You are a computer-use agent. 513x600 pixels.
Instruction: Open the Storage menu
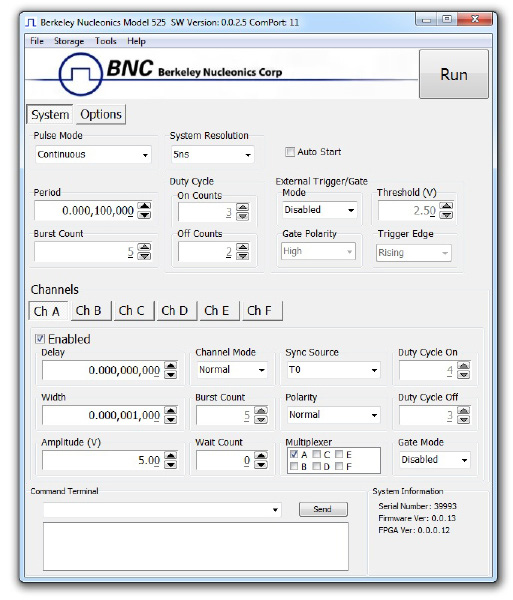(69, 41)
